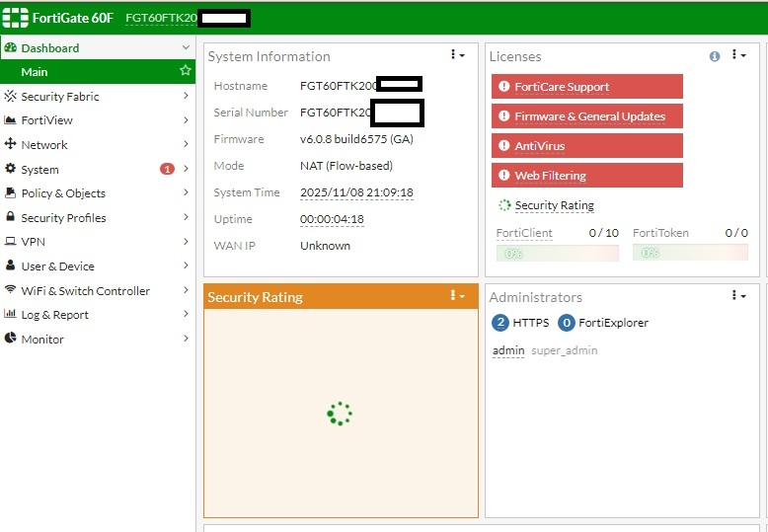
Task: Click the FortiClient label in Licenses
Action: tap(524, 233)
